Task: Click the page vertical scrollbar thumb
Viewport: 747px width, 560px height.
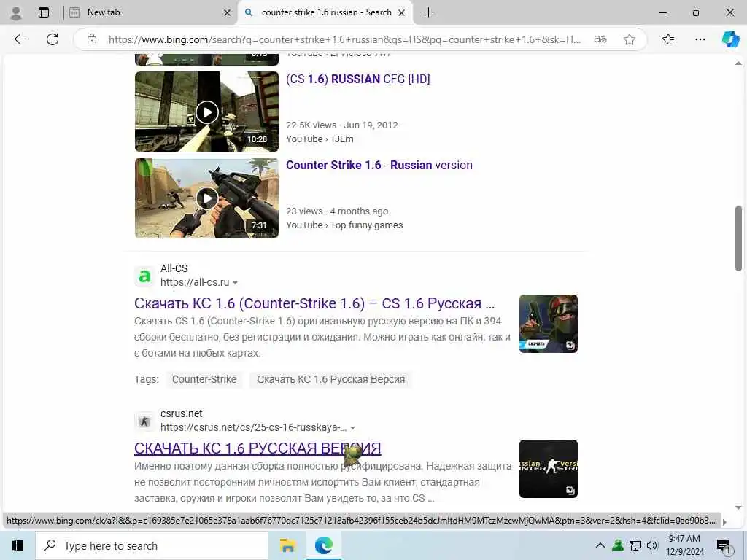Action: pyautogui.click(x=738, y=238)
